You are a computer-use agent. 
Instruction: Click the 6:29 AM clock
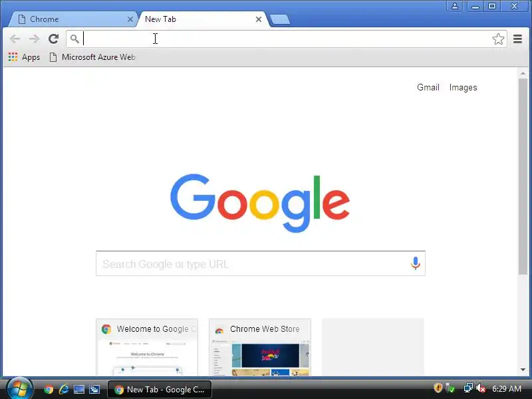click(507, 388)
